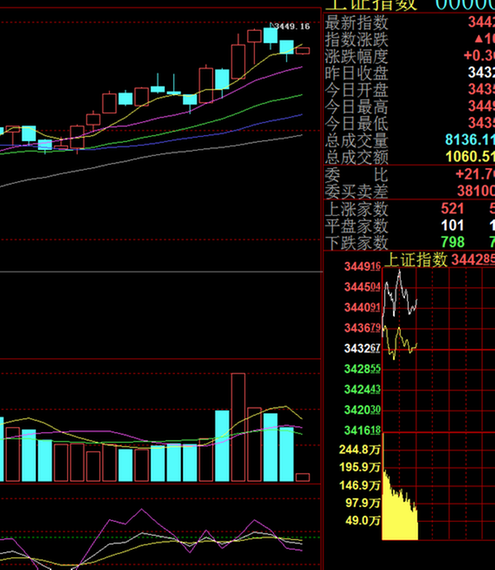The height and width of the screenshot is (570, 495).
Task: Click the 244.8万 volume axis label
Action: coord(359,450)
